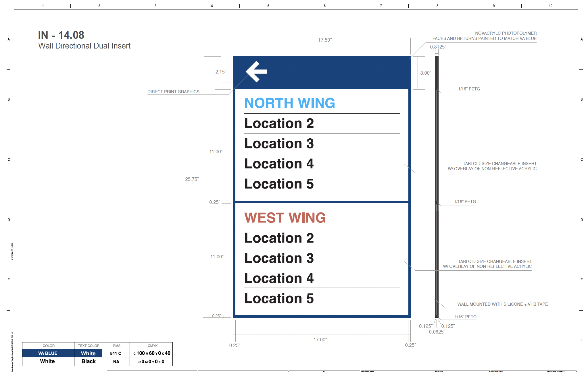Click the DIRECT PRINT GRAPHICS callout label

coord(173,92)
